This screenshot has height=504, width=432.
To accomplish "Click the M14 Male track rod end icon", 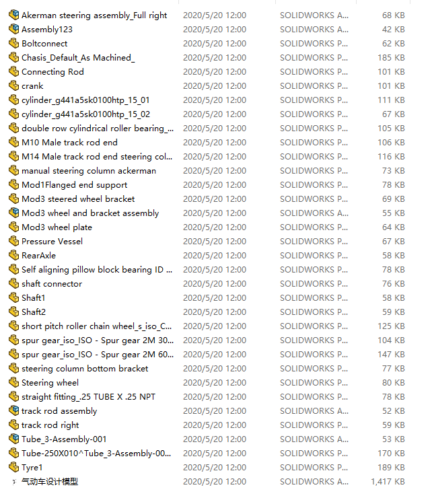I will click(14, 156).
